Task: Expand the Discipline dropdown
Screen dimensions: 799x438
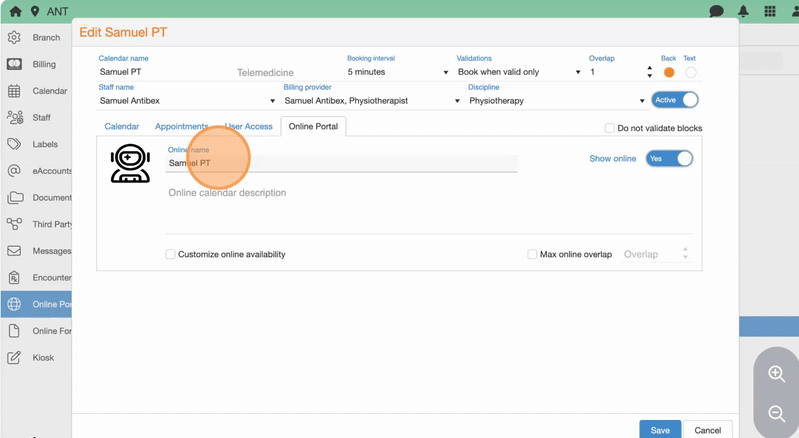Action: [557, 101]
